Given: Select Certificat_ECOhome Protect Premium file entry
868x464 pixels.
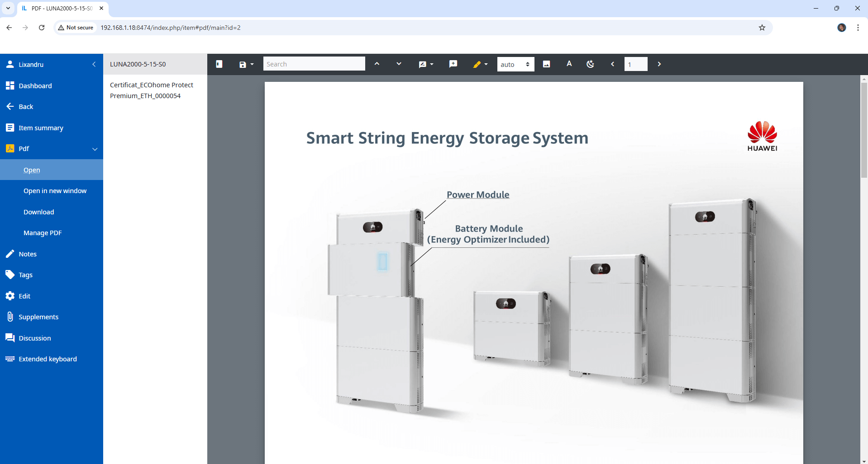Looking at the screenshot, I should coord(155,90).
